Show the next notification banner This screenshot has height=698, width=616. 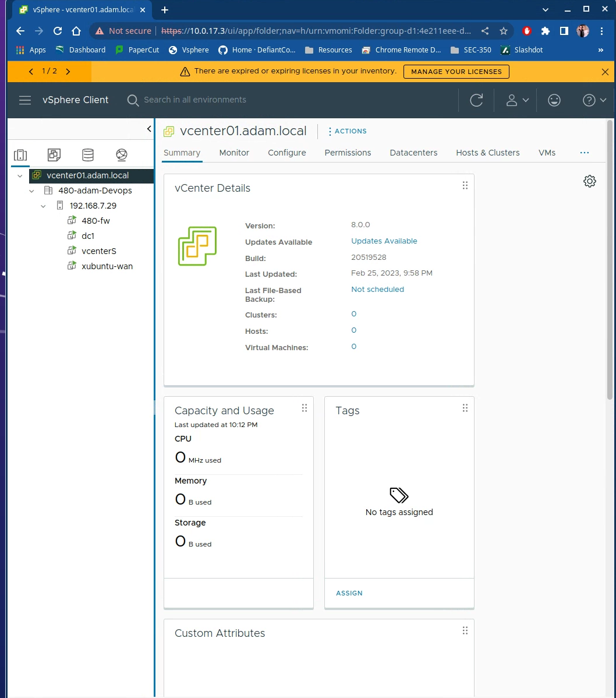point(68,71)
